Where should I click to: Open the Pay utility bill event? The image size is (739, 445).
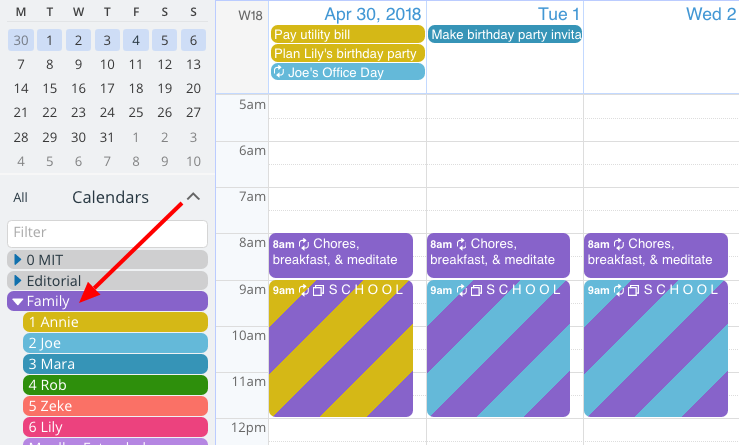[348, 35]
